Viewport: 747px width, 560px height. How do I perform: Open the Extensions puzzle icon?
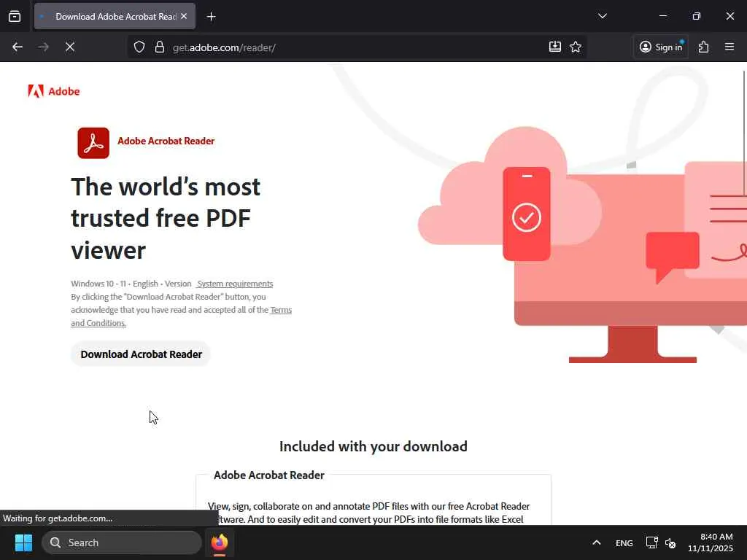704,47
